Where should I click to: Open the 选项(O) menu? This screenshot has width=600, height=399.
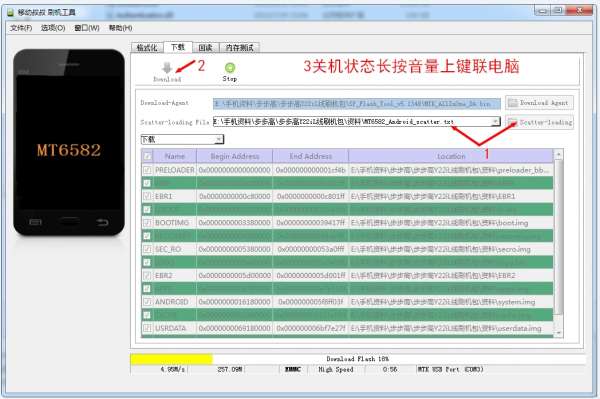click(53, 28)
